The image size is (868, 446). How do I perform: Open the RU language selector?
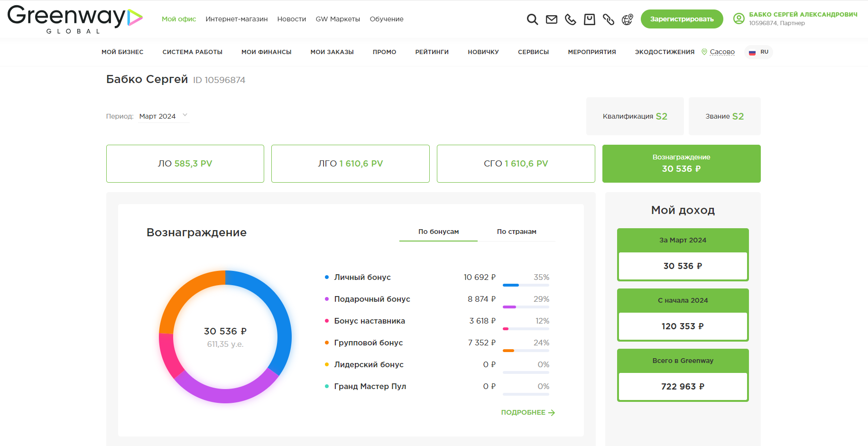click(x=759, y=52)
